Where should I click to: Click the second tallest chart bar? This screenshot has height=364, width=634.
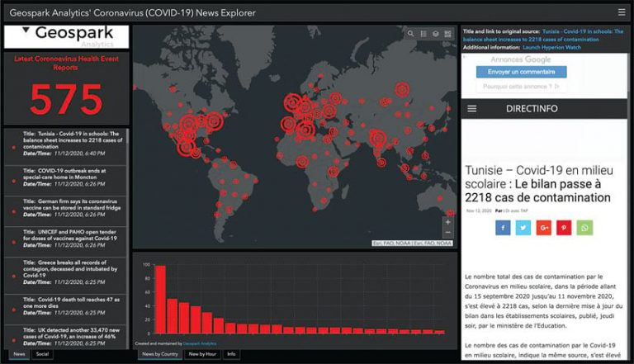coord(173,316)
